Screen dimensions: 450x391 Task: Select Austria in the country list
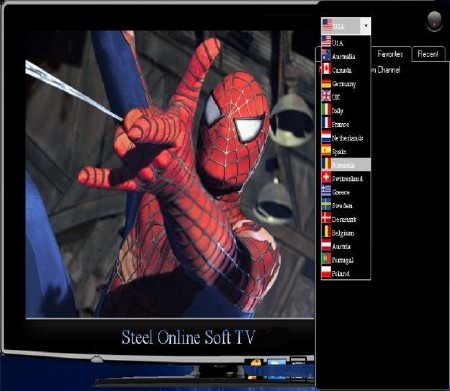(x=346, y=246)
